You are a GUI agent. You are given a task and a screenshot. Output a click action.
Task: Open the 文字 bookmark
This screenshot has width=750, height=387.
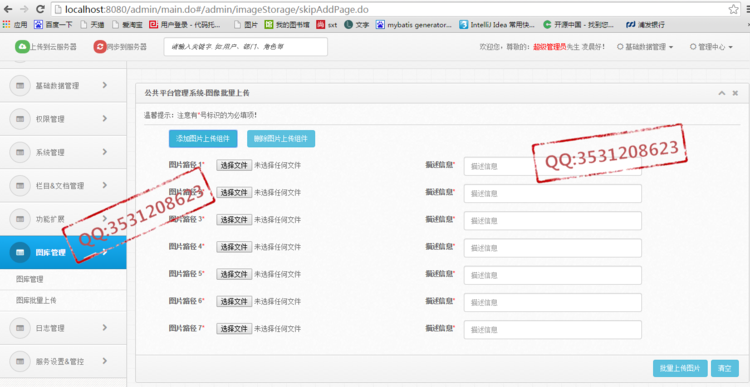coord(356,24)
